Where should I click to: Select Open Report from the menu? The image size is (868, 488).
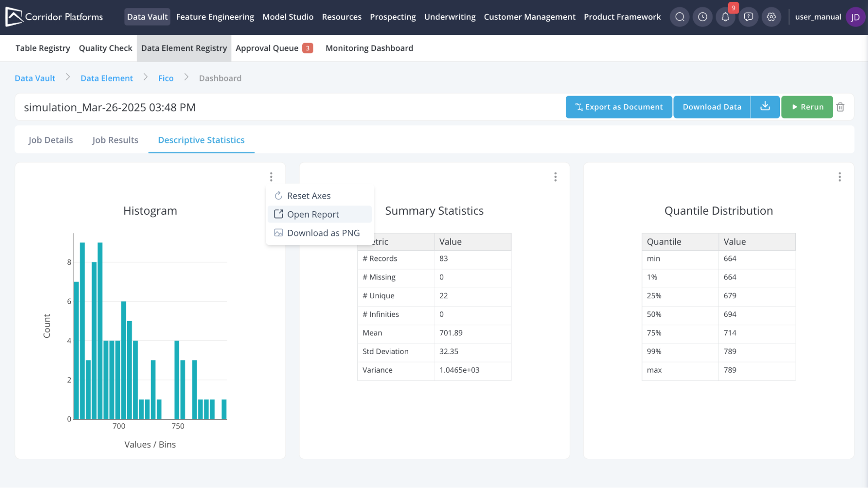pos(313,214)
